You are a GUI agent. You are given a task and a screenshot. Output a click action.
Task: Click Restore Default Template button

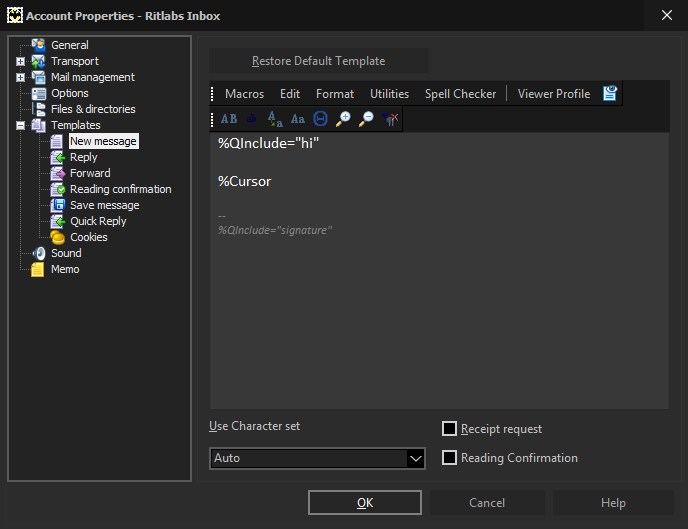pyautogui.click(x=319, y=61)
